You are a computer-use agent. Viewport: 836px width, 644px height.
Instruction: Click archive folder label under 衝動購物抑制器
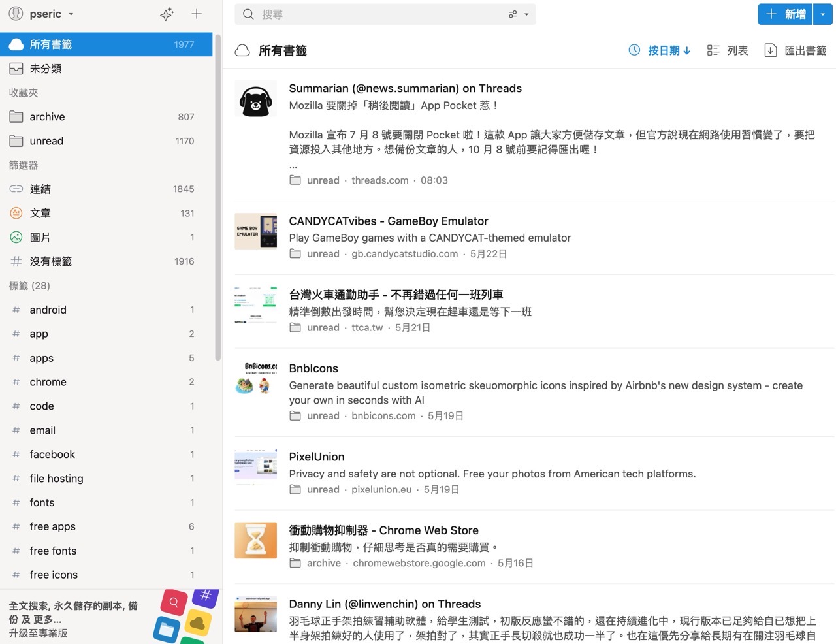(x=315, y=563)
